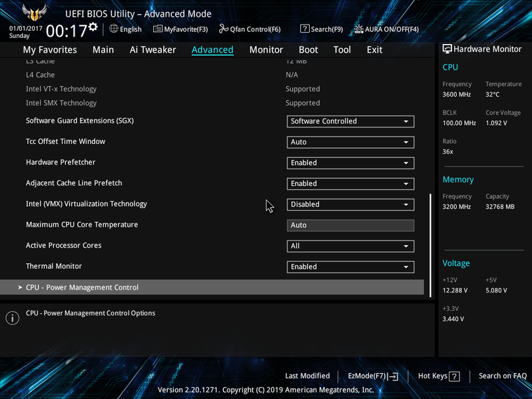The height and width of the screenshot is (399, 532).
Task: Switch to the Tool tab
Action: (342, 49)
